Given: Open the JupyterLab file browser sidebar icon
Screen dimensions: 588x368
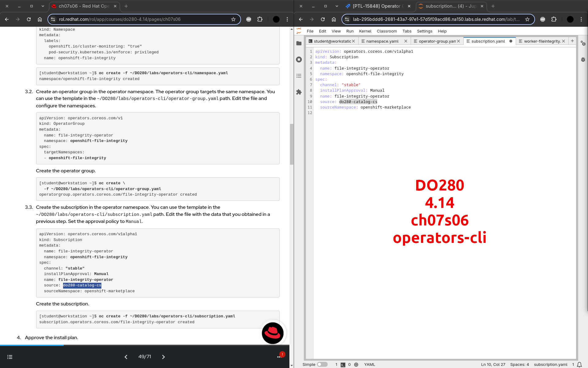Looking at the screenshot, I should (299, 43).
